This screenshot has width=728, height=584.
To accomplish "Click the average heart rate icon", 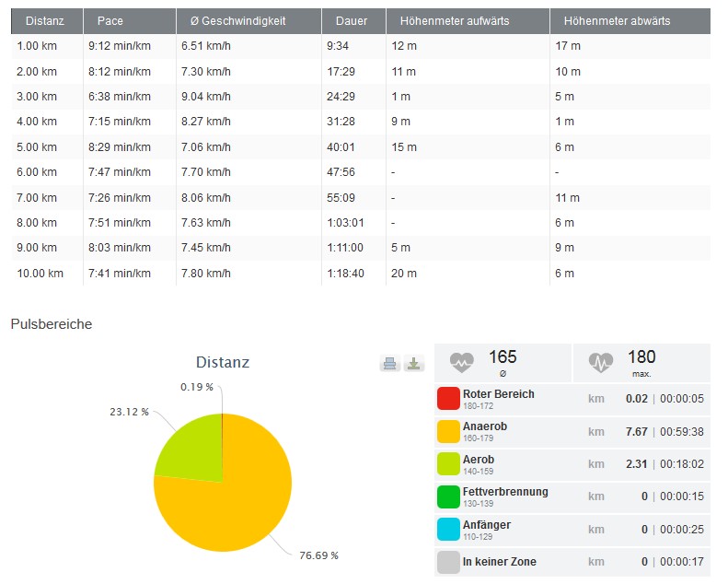I will [x=463, y=362].
